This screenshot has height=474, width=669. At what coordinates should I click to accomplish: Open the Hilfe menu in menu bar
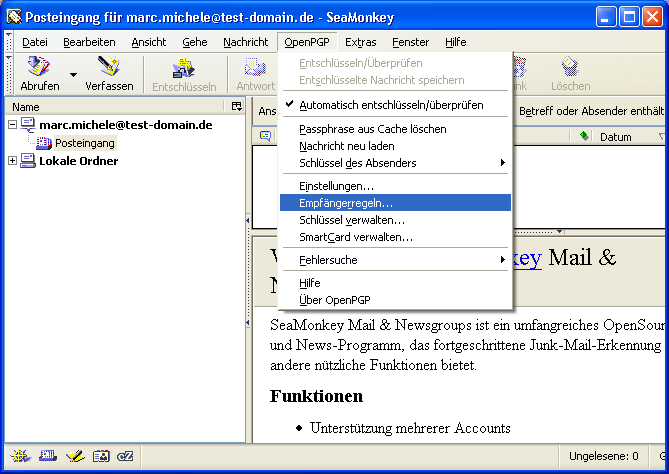click(x=455, y=42)
